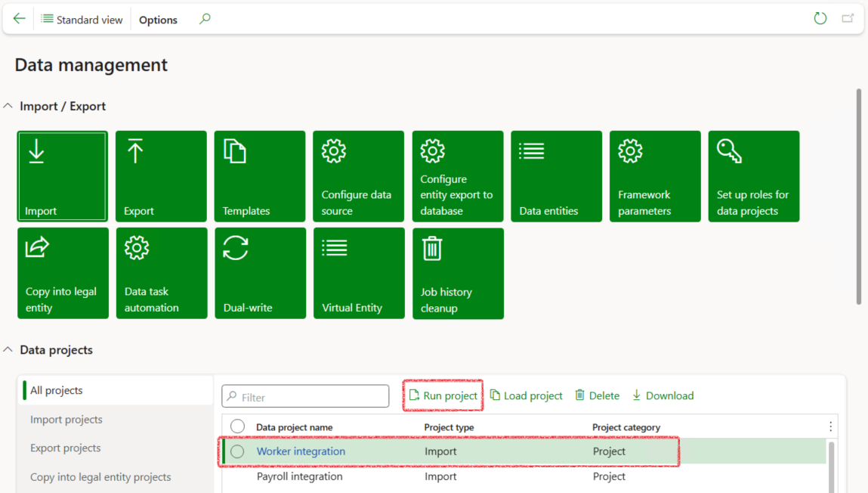Click the refresh icon in top bar
Screen dimensions: 868x493
(820, 19)
